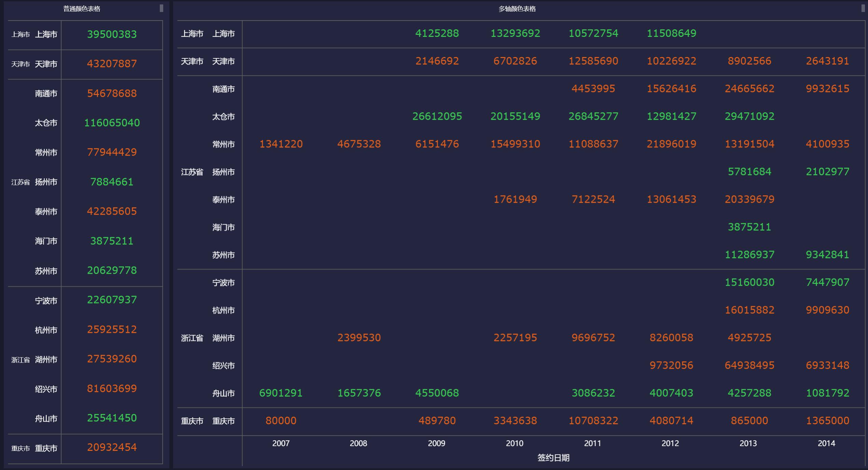The width and height of the screenshot is (868, 470).
Task: Click 绍兴市 2013 value 64938495
Action: [x=750, y=365]
